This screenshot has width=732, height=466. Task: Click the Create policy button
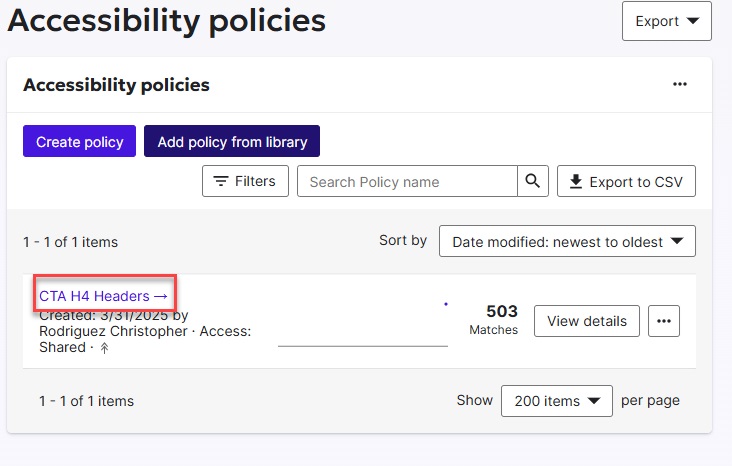pyautogui.click(x=79, y=141)
